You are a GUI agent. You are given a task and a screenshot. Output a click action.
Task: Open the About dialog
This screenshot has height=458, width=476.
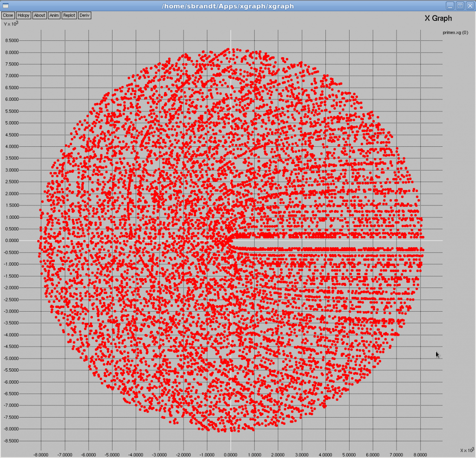point(39,15)
